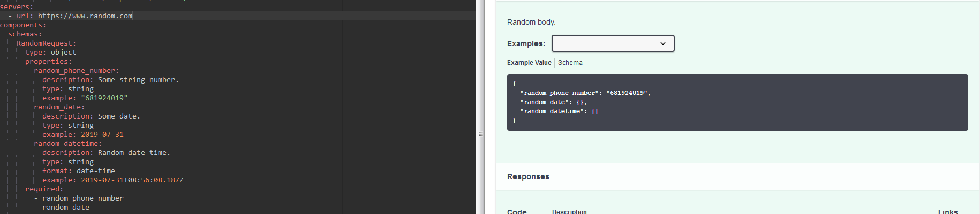The height and width of the screenshot is (214, 980).
Task: Click the 'Examples:' label
Action: click(x=526, y=43)
